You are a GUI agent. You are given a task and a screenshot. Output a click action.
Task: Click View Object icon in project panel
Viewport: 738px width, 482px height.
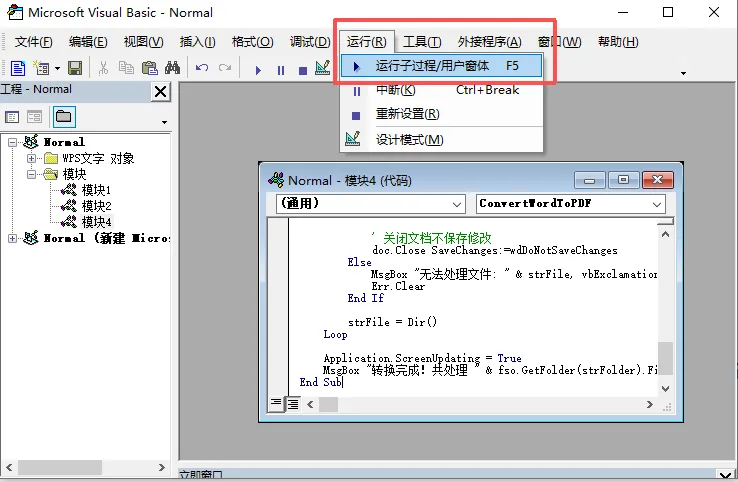[34, 117]
